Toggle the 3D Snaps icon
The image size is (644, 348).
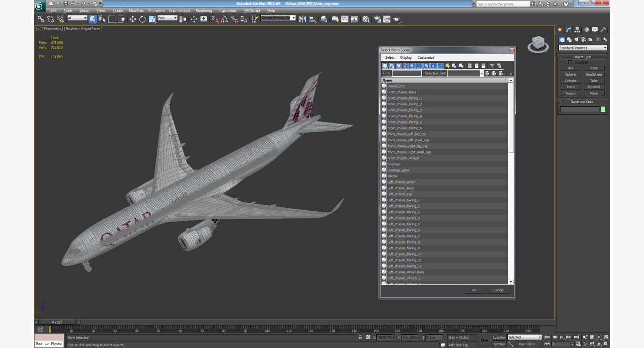(215, 19)
